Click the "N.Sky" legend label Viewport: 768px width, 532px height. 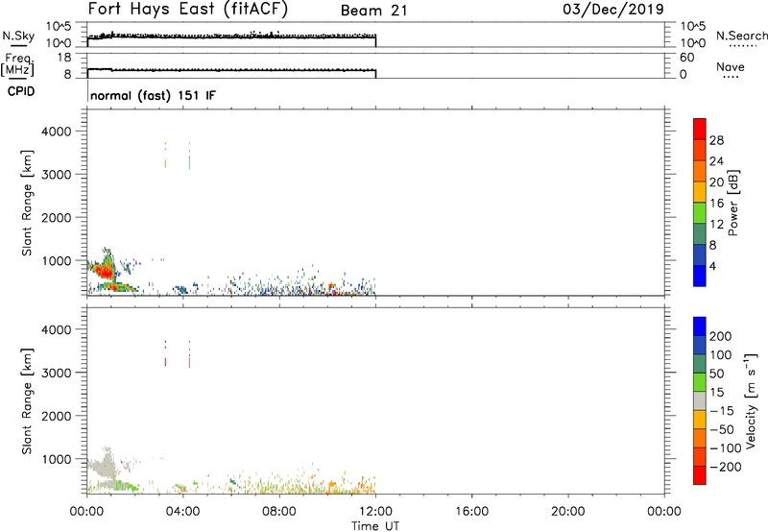(18, 36)
